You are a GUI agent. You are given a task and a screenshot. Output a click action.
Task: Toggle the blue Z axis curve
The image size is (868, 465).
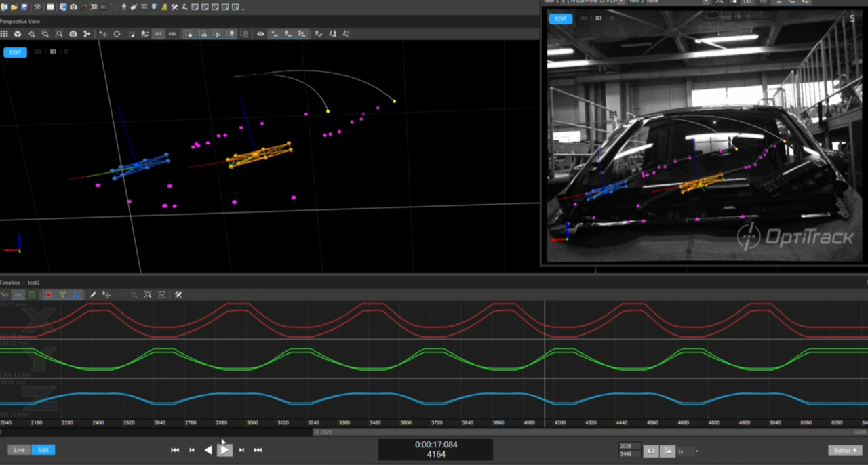(77, 295)
